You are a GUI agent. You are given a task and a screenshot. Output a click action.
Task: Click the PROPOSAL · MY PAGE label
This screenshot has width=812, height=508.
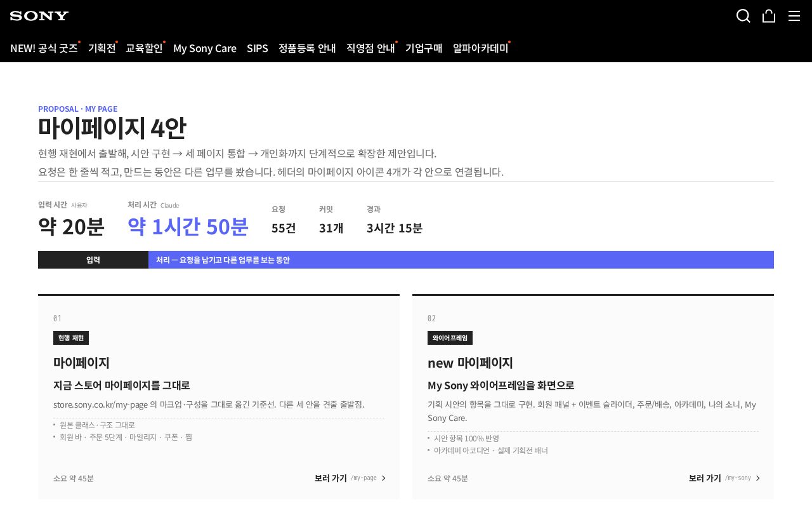(77, 109)
